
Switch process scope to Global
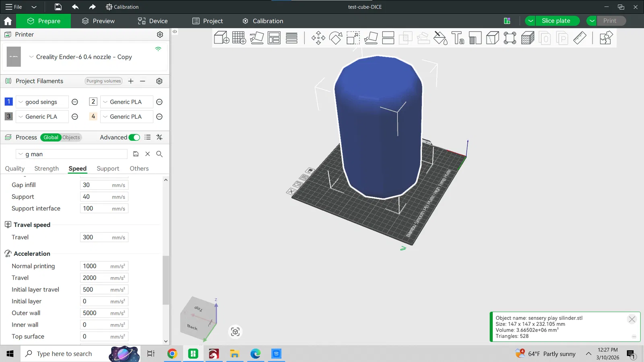point(51,138)
